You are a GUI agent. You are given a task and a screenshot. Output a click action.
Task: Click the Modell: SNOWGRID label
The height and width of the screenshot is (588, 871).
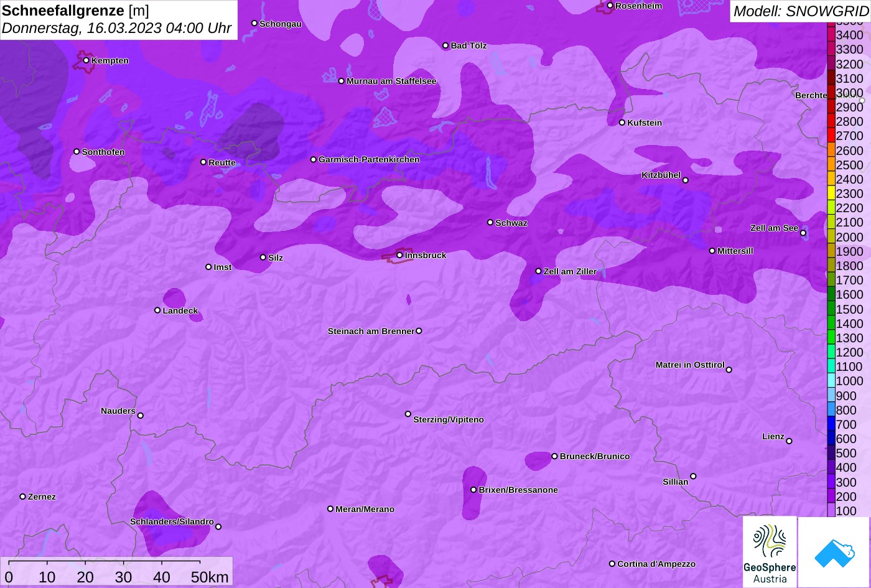[x=801, y=11]
